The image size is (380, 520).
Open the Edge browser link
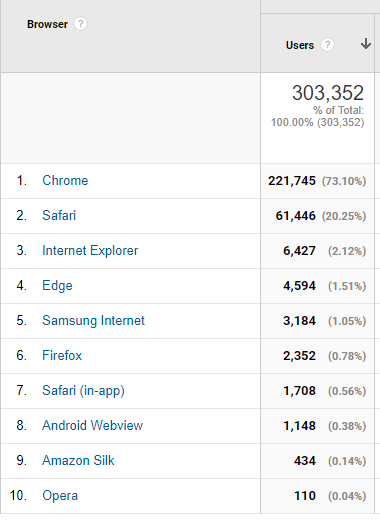[57, 286]
